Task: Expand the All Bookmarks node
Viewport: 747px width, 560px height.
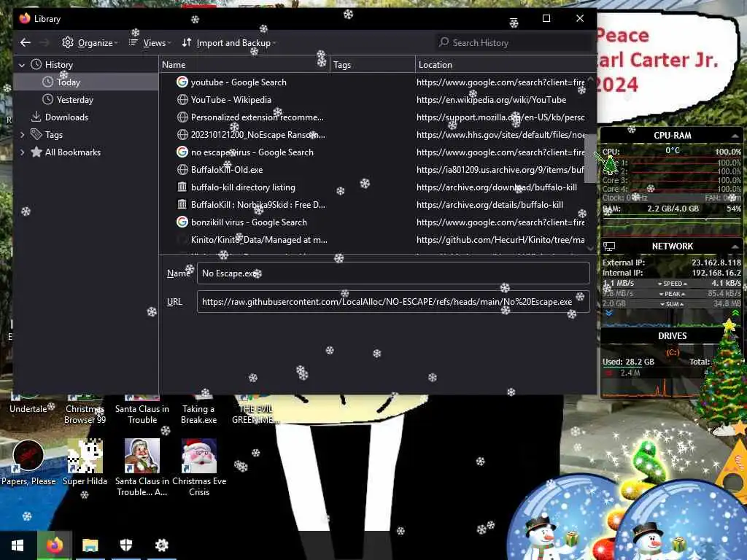Action: 21,152
